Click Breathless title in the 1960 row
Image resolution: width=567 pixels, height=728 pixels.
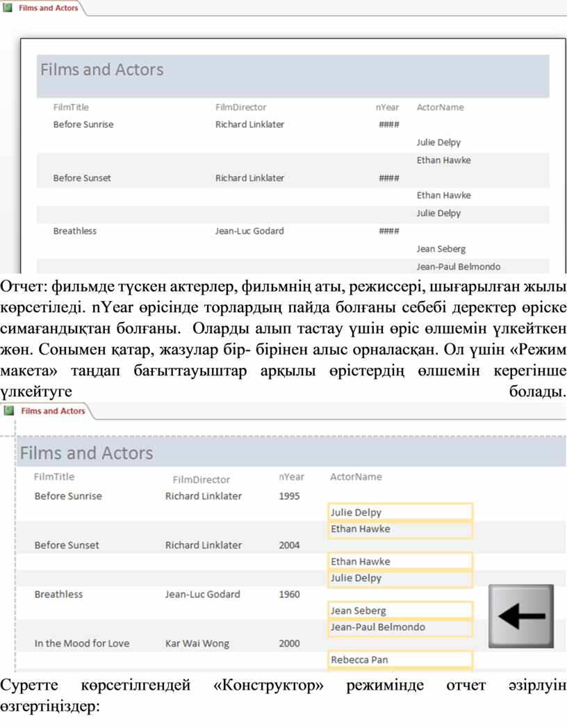[58, 594]
